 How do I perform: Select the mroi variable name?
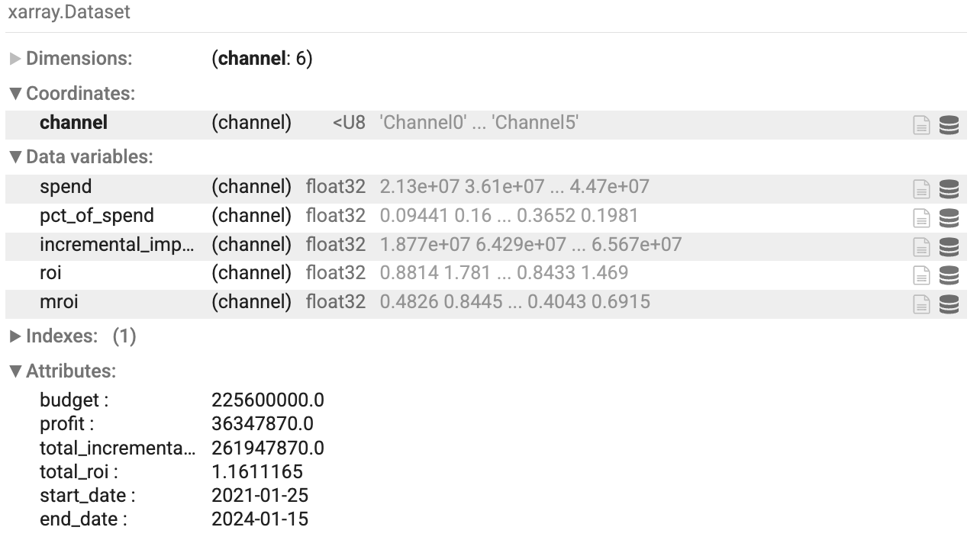59,303
